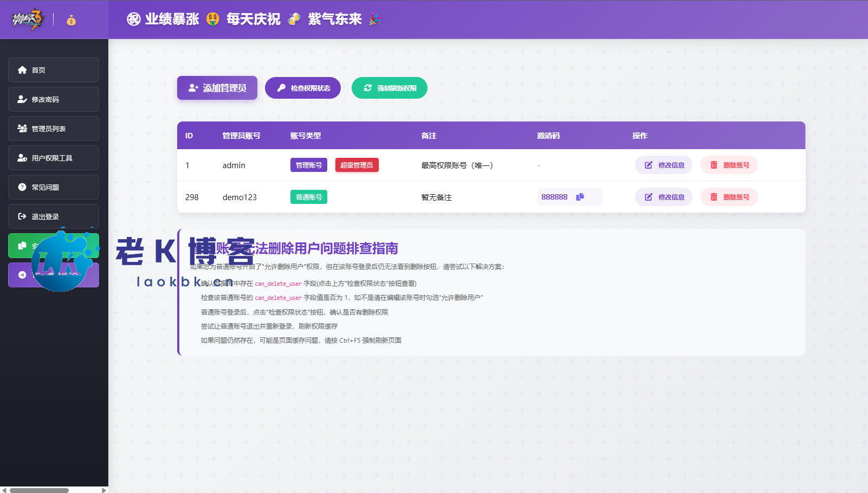Click edit pencil icon in the admin row
The image size is (868, 493).
[x=649, y=165]
